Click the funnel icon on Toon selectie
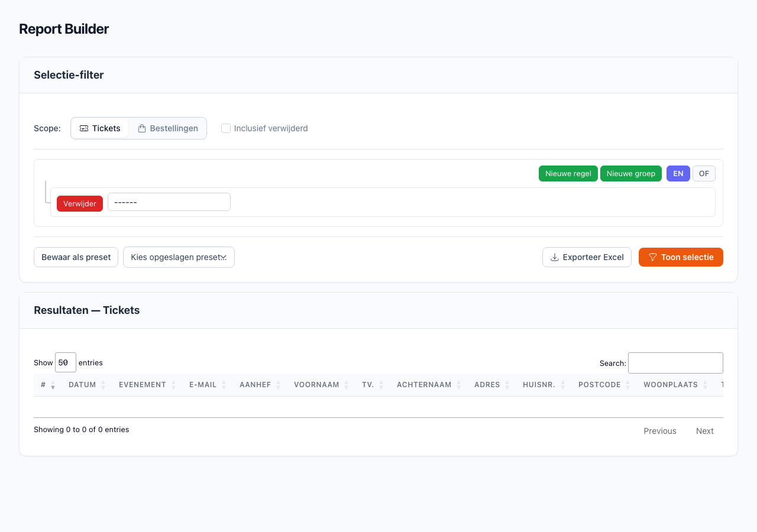Screen dimensions: 757x532 point(653,257)
